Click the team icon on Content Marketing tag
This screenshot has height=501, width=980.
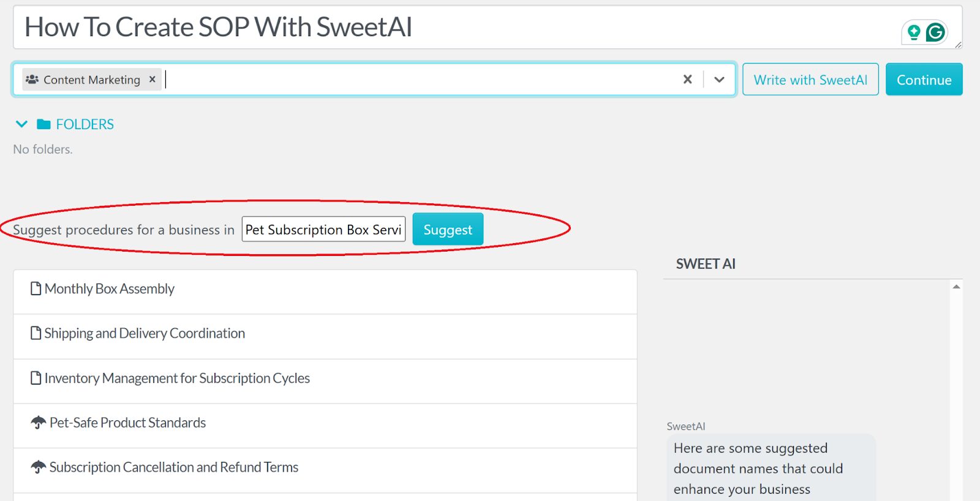click(32, 79)
